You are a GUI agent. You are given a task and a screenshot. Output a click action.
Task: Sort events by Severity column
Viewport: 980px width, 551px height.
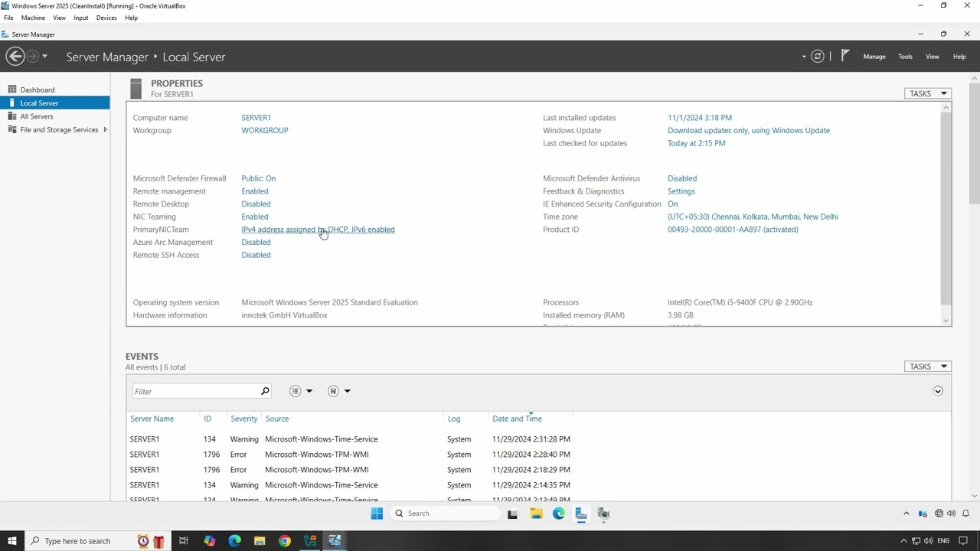pos(243,419)
